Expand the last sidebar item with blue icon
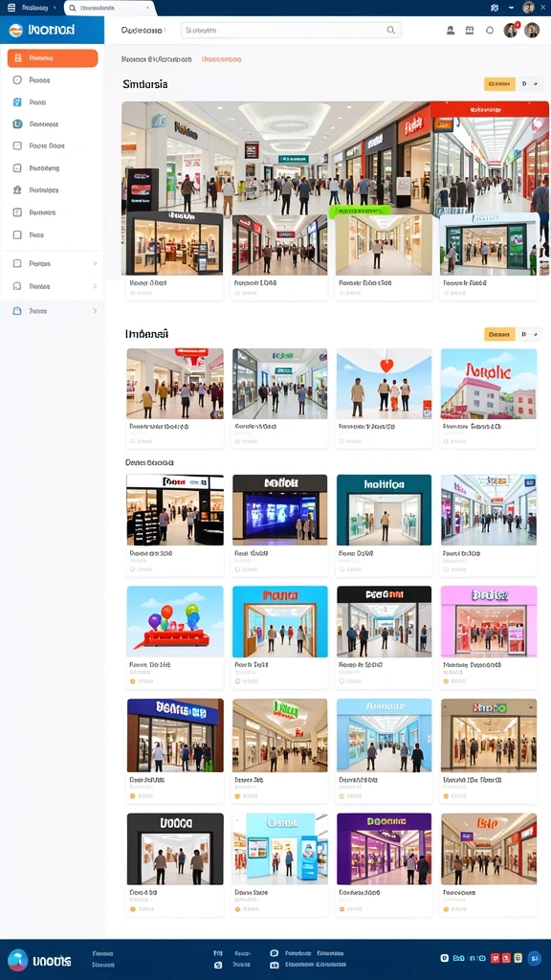Image resolution: width=551 pixels, height=980 pixels. click(53, 311)
